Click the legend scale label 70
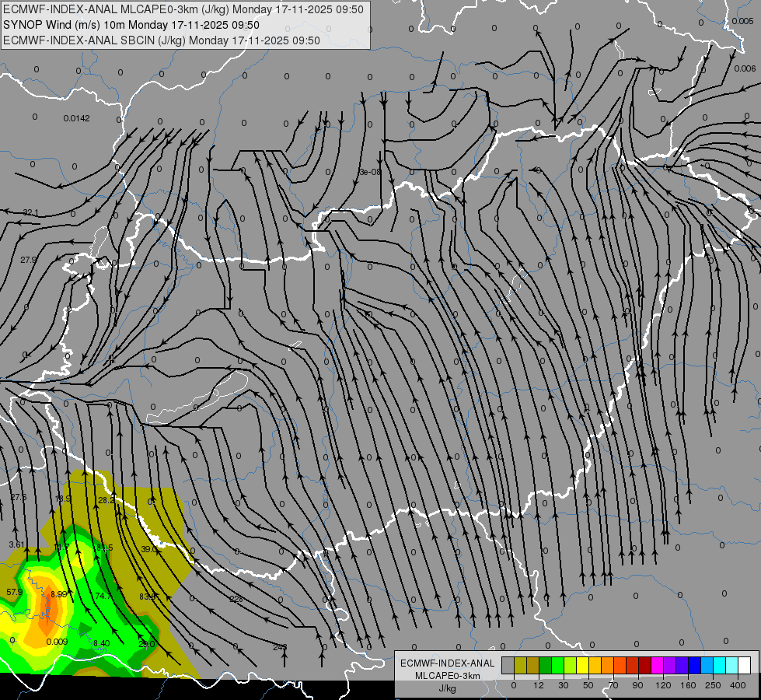Viewport: 761px width, 700px height. tap(613, 685)
